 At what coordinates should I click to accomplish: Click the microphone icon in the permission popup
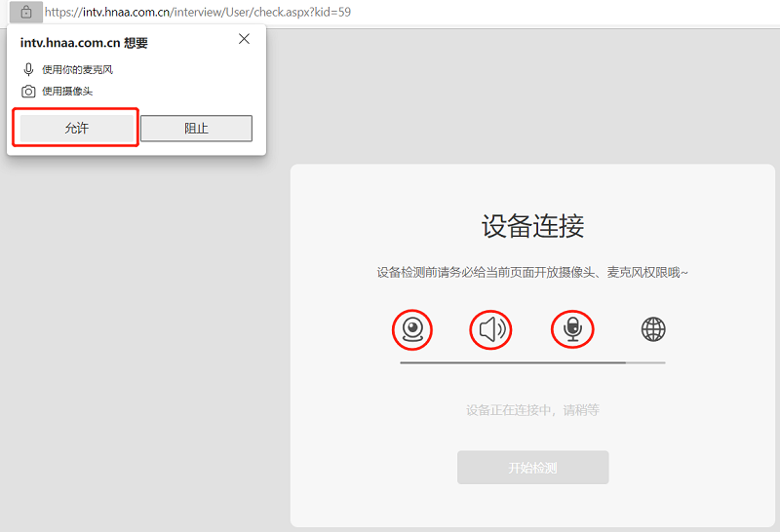click(x=28, y=70)
